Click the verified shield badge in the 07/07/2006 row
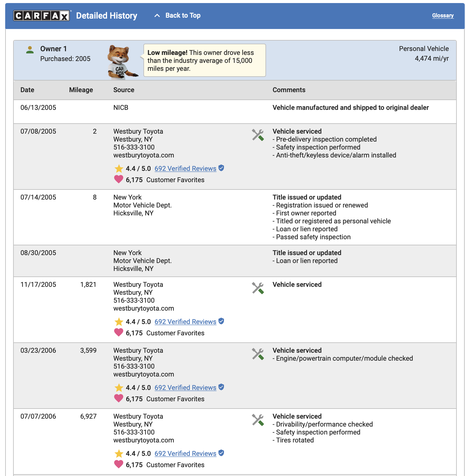 pos(222,453)
